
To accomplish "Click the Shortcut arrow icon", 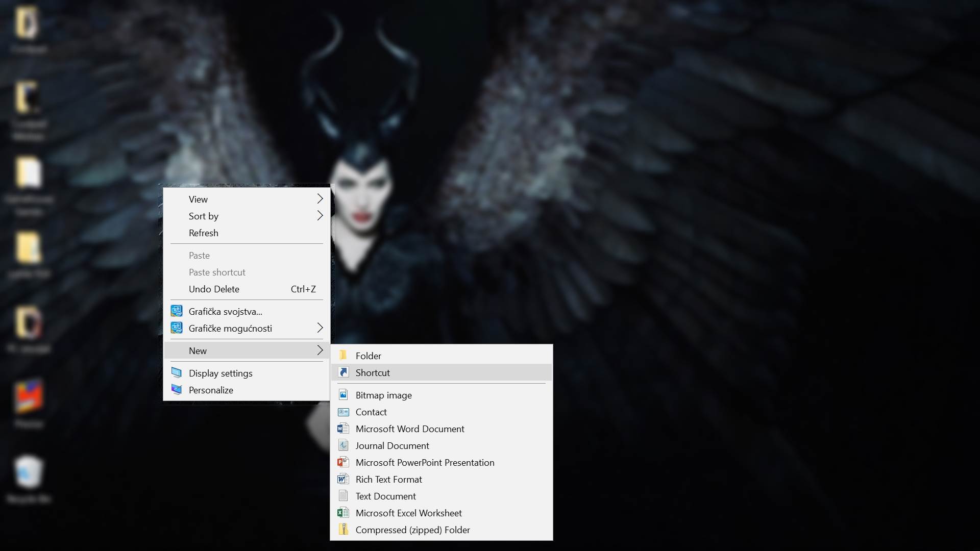I will coord(344,372).
